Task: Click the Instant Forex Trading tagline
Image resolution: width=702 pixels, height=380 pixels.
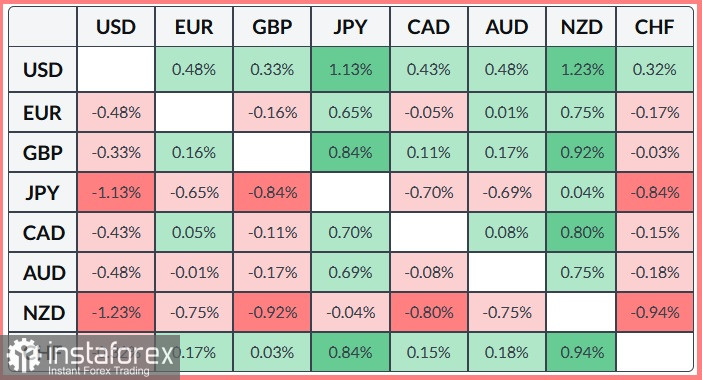Action: (98, 371)
